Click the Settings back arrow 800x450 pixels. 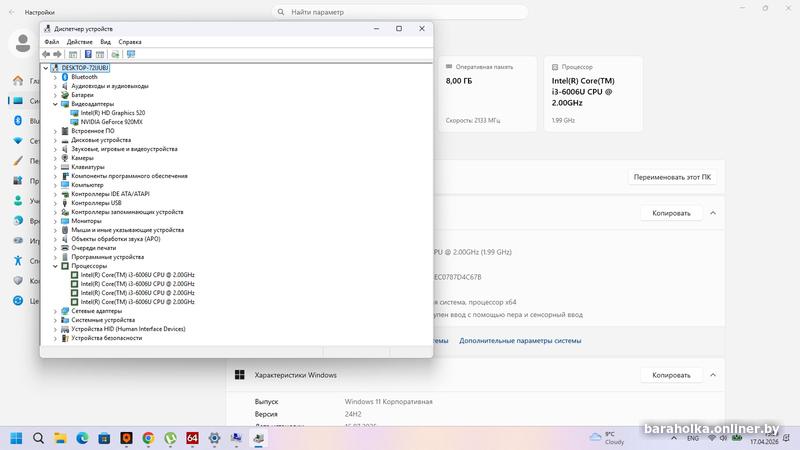(12, 12)
